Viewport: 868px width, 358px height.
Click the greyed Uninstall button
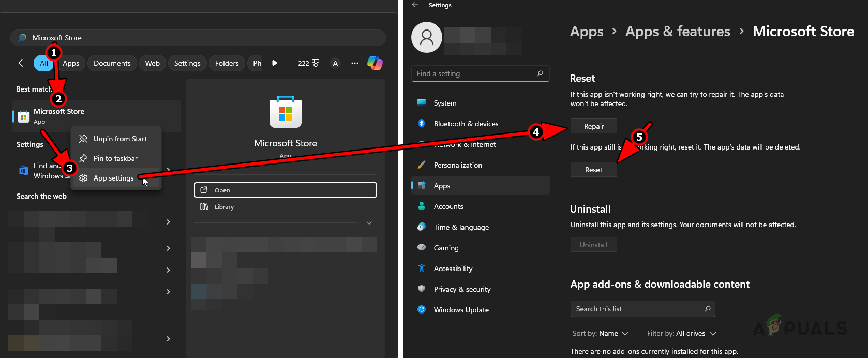pos(594,245)
